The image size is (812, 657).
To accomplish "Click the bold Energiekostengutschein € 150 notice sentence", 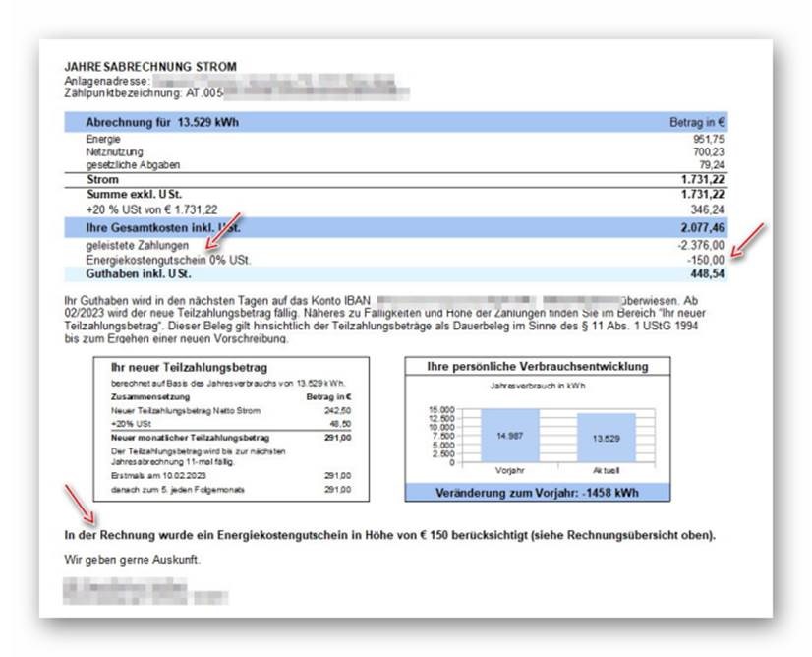I will point(390,535).
